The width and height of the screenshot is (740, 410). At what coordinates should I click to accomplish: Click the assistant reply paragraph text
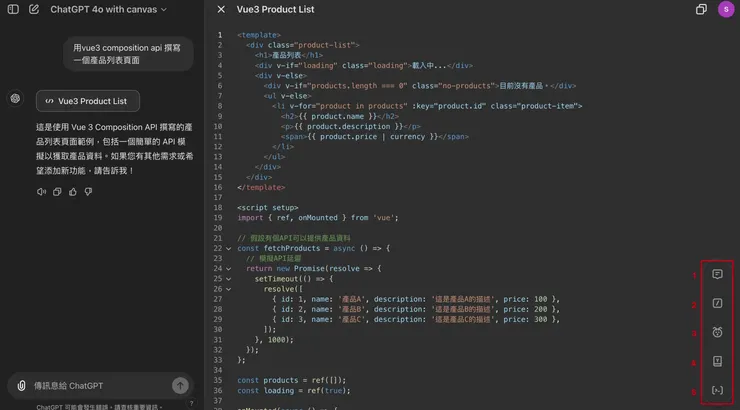(114, 149)
